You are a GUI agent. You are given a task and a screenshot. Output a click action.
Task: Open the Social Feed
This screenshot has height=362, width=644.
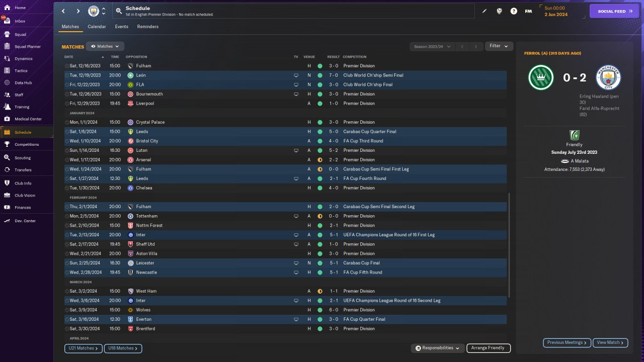point(614,11)
